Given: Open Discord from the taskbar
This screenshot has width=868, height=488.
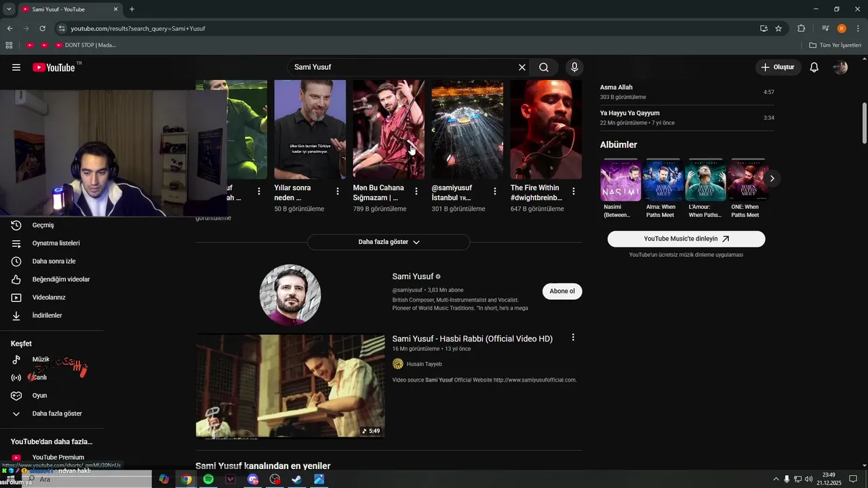Looking at the screenshot, I should click(253, 479).
